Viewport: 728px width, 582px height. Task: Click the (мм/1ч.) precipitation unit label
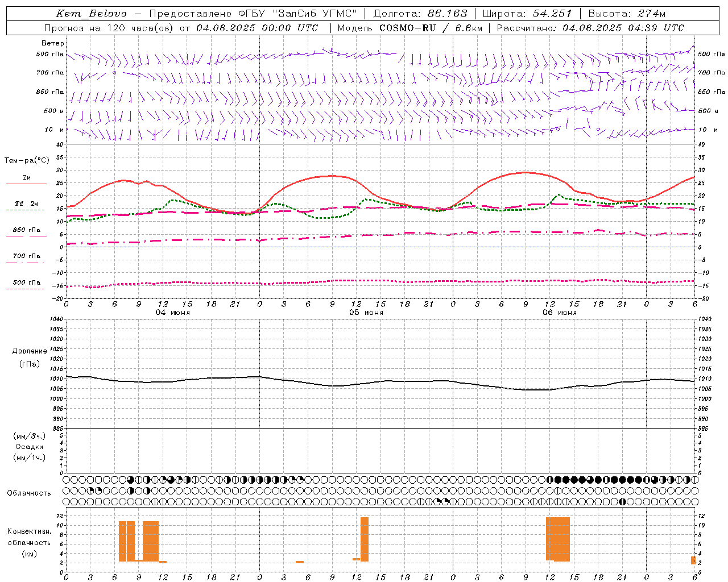[30, 458]
